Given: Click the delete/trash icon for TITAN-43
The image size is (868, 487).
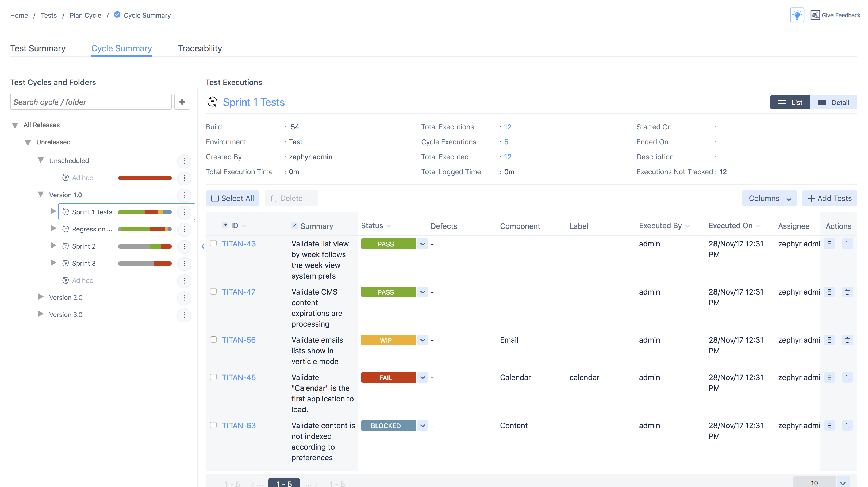Looking at the screenshot, I should (848, 243).
